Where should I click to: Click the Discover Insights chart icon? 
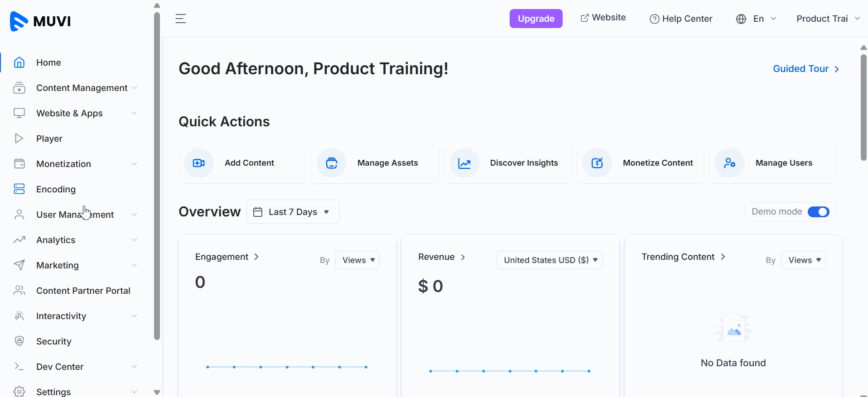coord(464,163)
